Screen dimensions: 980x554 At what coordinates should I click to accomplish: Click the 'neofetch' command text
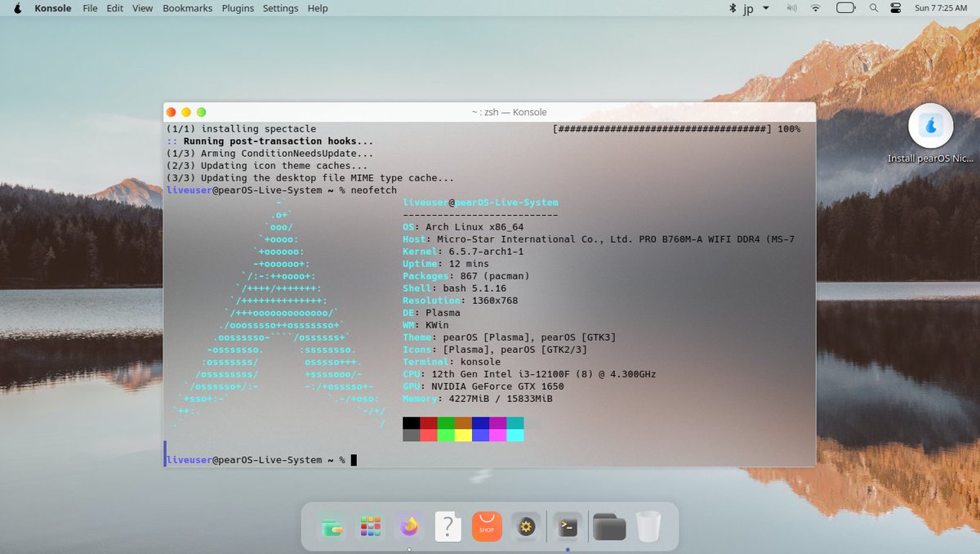pos(373,190)
